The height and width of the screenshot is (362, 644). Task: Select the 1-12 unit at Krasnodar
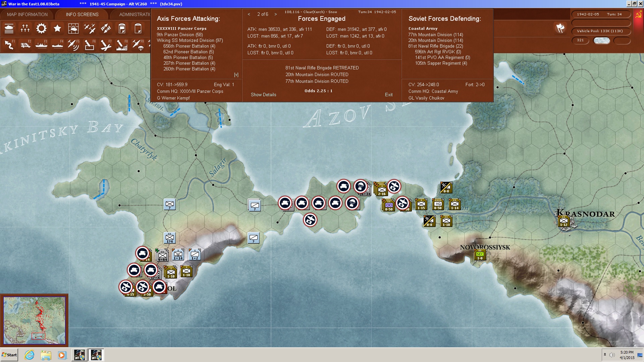[564, 221]
